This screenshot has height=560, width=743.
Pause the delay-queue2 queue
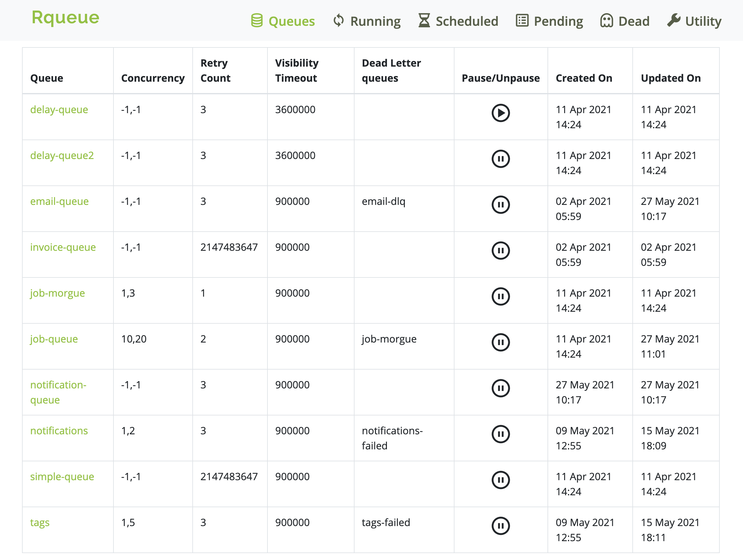coord(500,159)
